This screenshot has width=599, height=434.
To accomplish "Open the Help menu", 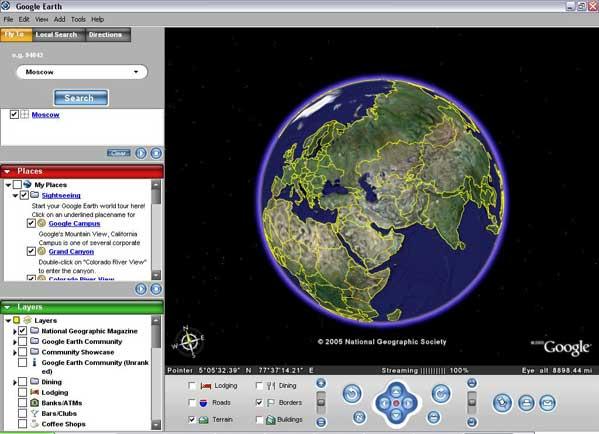I will click(97, 19).
